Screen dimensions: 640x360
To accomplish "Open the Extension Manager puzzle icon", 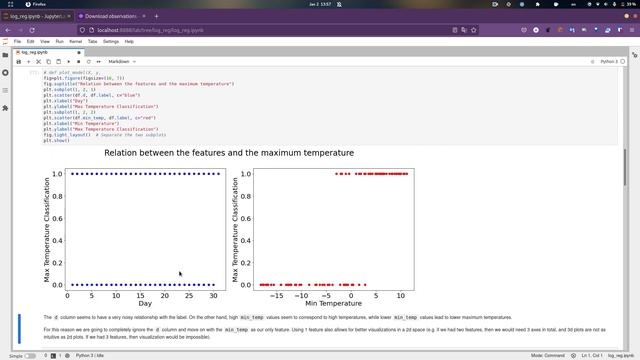I will click(x=5, y=108).
